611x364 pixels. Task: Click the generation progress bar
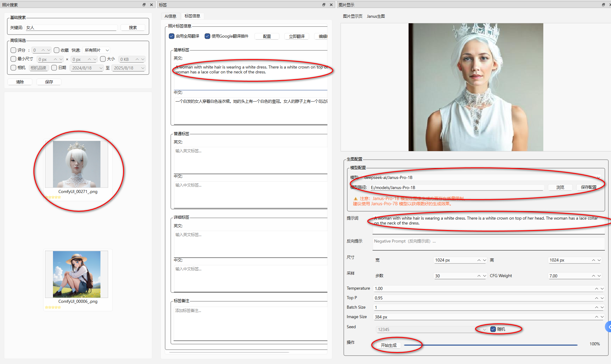coord(490,345)
